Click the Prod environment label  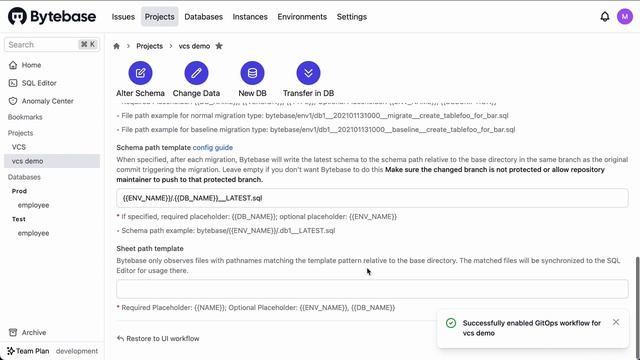[19, 191]
